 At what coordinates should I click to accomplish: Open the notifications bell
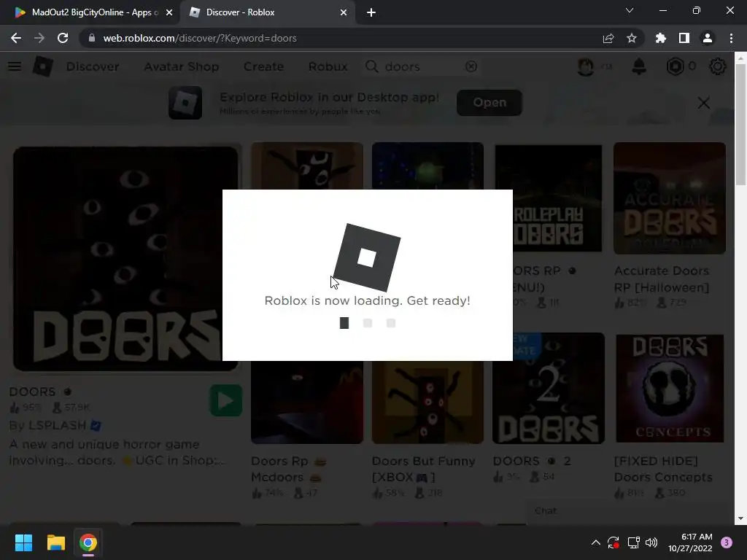tap(639, 66)
